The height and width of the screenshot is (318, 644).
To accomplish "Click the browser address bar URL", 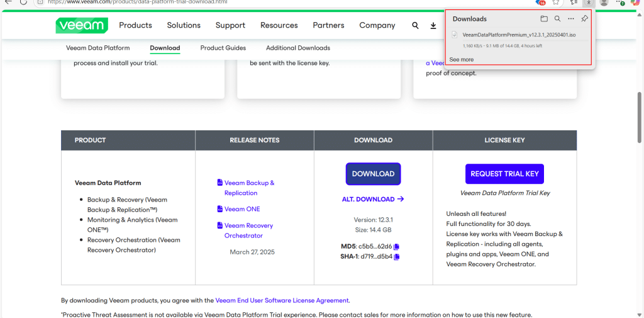I will point(137,2).
